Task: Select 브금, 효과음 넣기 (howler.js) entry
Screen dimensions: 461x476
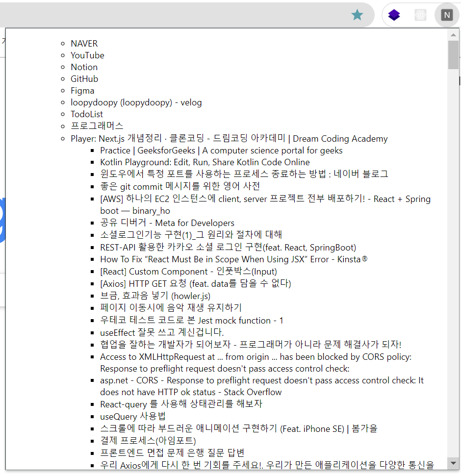Action: pyautogui.click(x=155, y=296)
